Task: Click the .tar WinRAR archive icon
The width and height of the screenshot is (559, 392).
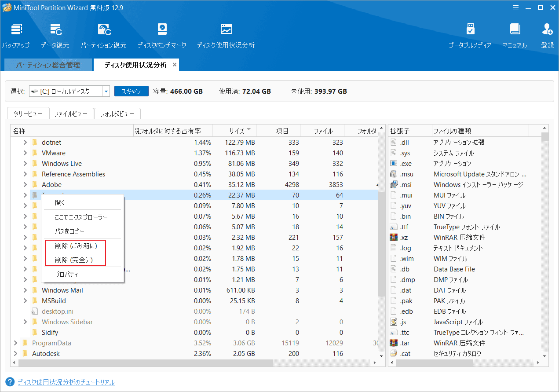Action: coord(394,343)
